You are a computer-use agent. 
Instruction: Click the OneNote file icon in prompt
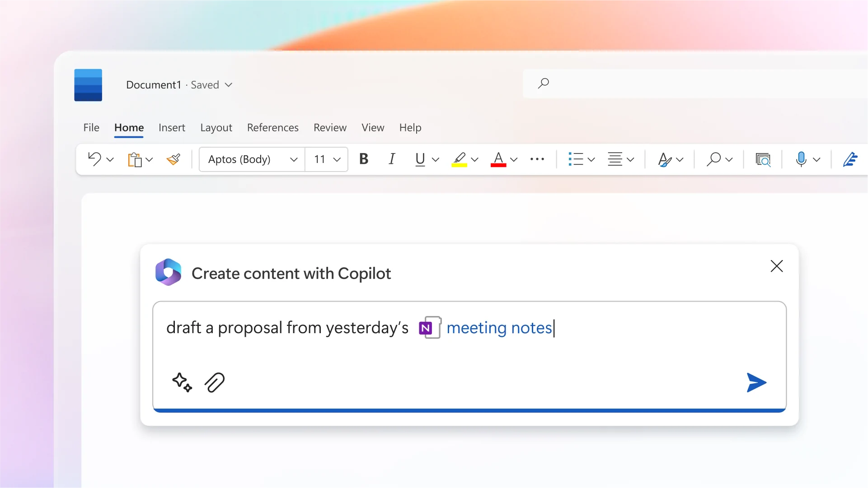point(430,328)
